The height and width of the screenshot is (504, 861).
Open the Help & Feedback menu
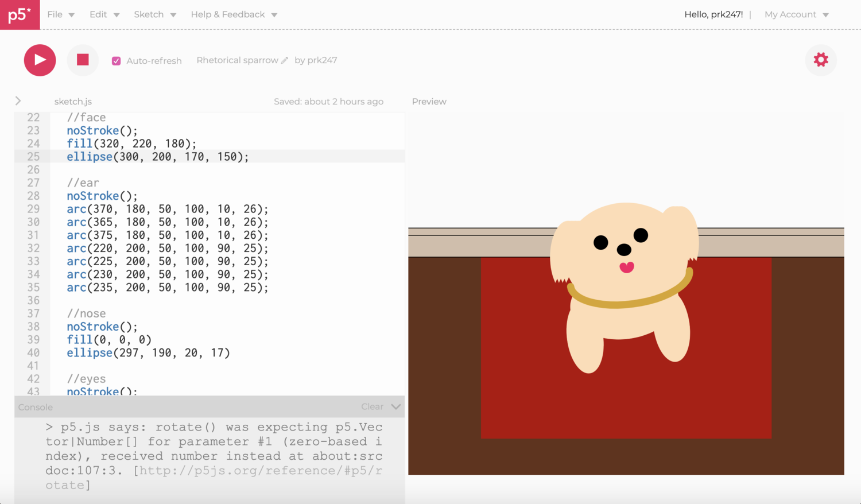pos(234,14)
